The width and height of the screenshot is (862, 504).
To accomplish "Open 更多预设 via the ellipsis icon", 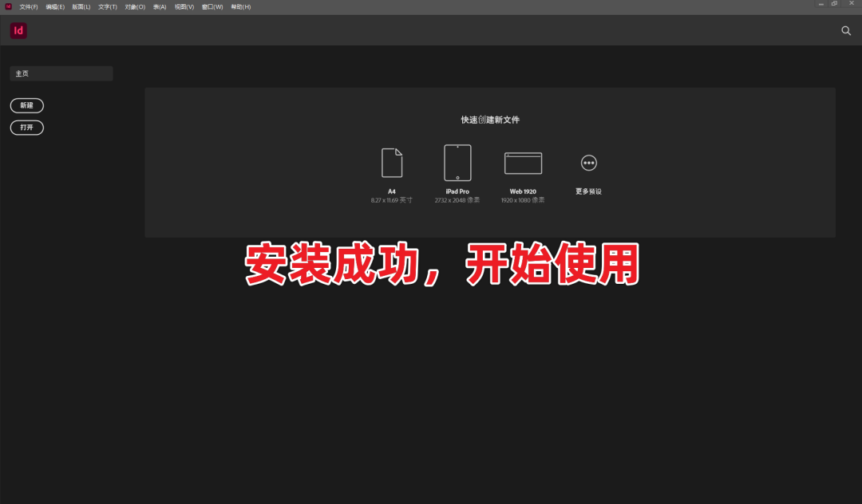I will point(588,162).
